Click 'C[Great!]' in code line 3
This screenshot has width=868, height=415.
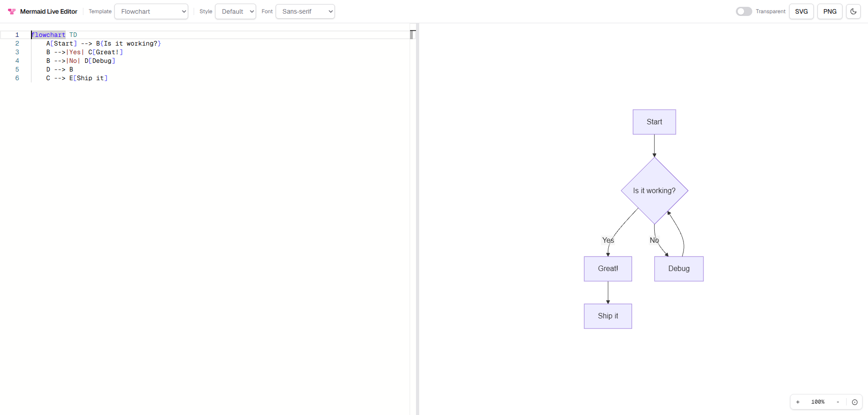106,52
